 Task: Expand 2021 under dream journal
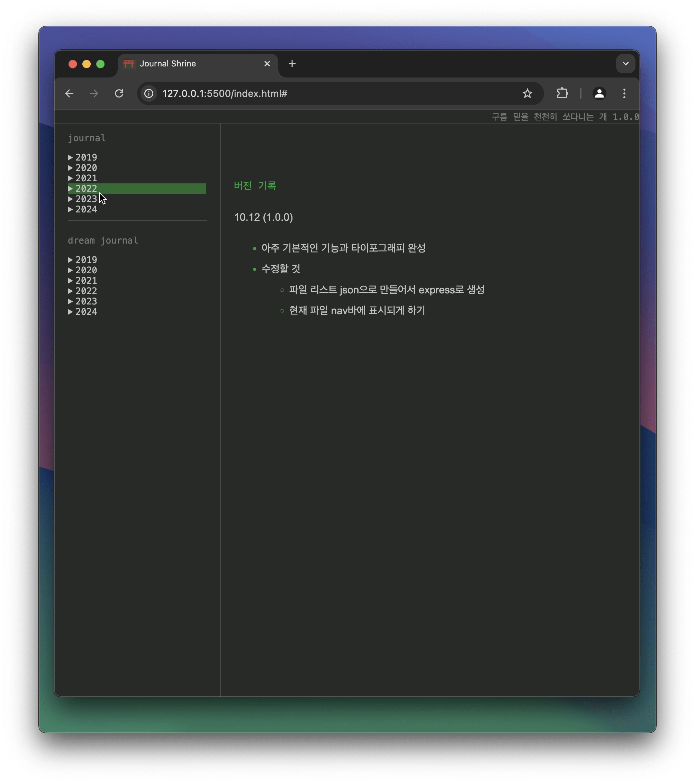[86, 281]
